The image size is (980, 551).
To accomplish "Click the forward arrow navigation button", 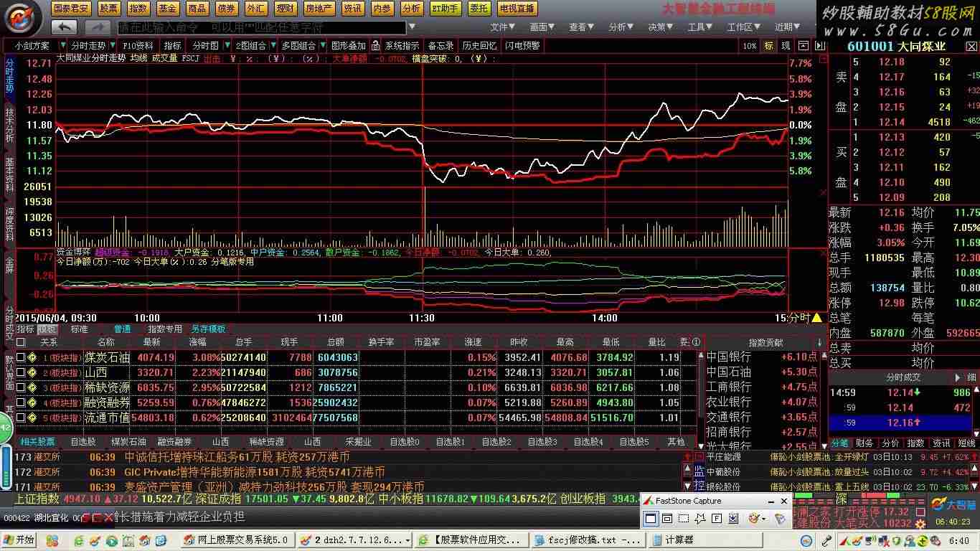I will pos(97,27).
